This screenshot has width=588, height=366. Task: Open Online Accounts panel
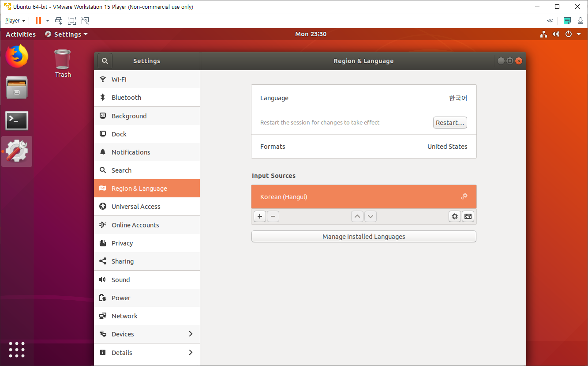click(x=147, y=225)
